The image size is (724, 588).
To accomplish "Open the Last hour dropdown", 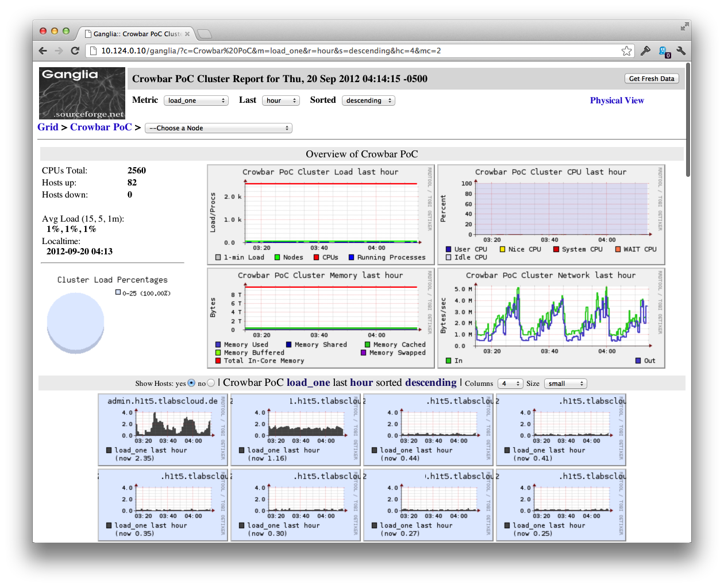I will pos(281,100).
